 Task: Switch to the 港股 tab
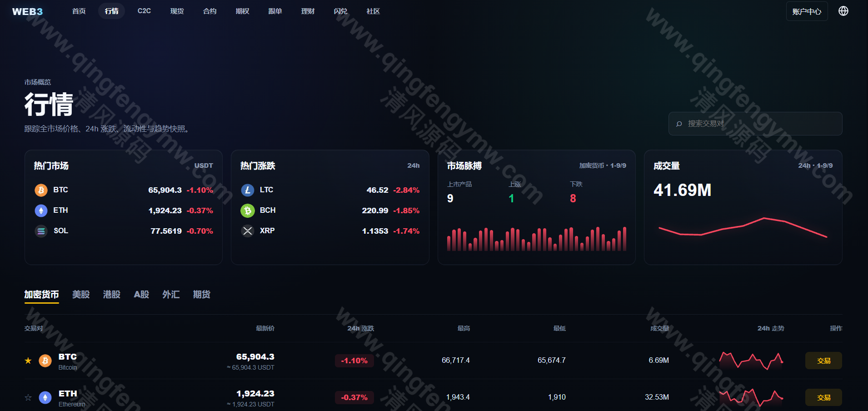click(112, 295)
